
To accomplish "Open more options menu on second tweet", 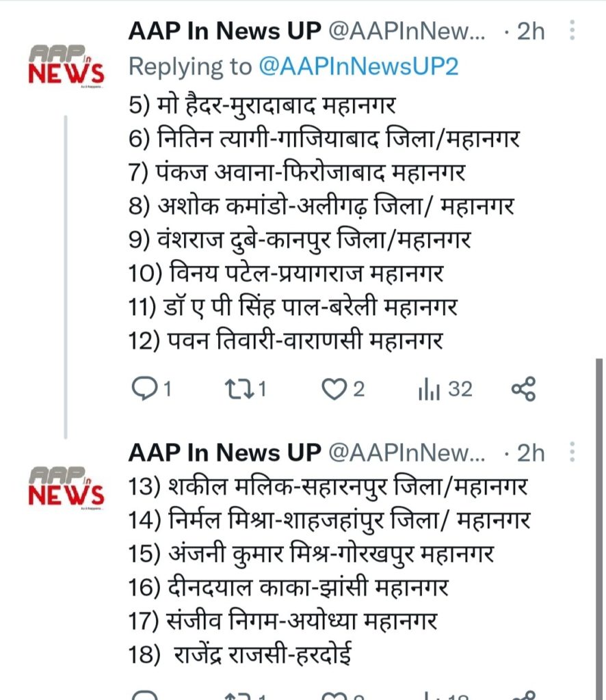I will pos(572,452).
